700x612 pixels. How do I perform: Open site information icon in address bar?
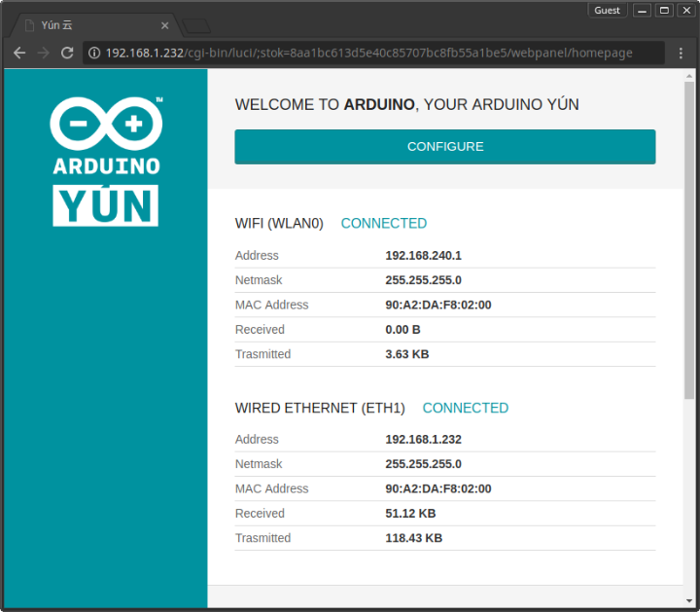click(x=94, y=53)
